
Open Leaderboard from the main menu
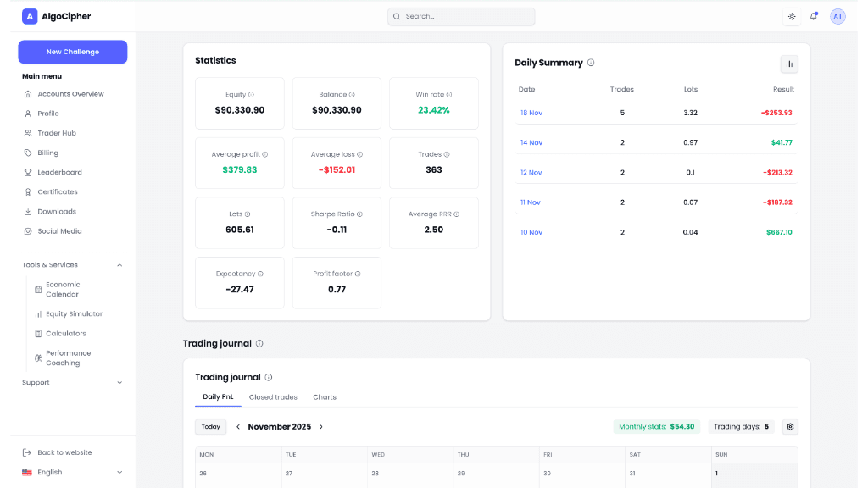pyautogui.click(x=59, y=173)
